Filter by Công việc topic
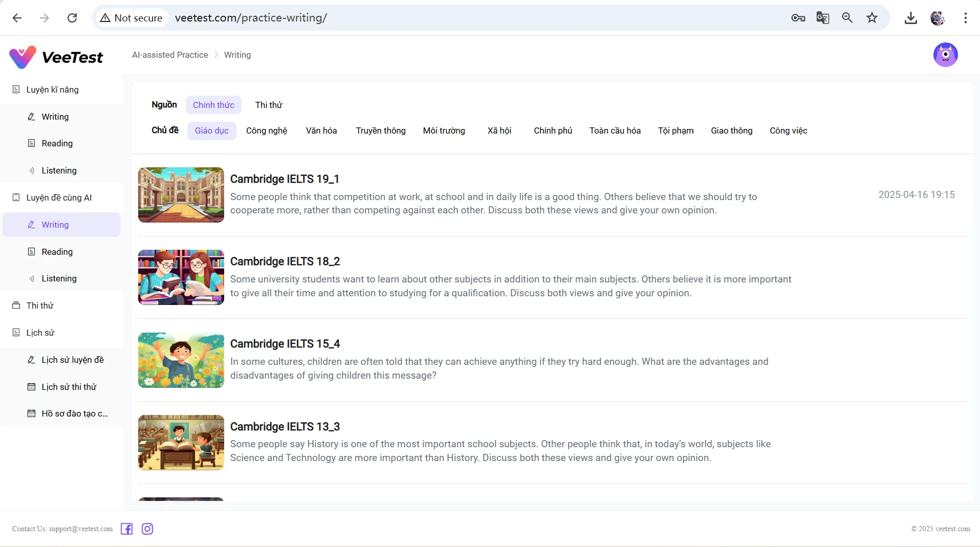This screenshot has width=980, height=547. pos(788,130)
